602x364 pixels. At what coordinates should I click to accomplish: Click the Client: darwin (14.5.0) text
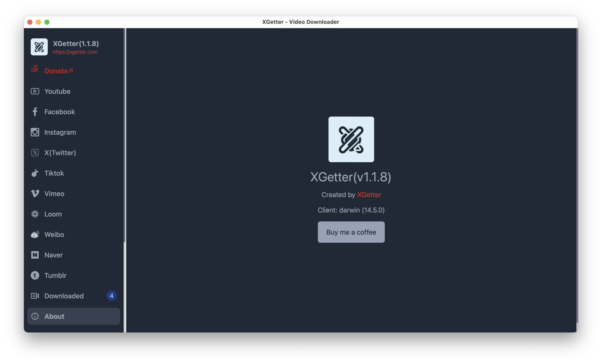(351, 210)
